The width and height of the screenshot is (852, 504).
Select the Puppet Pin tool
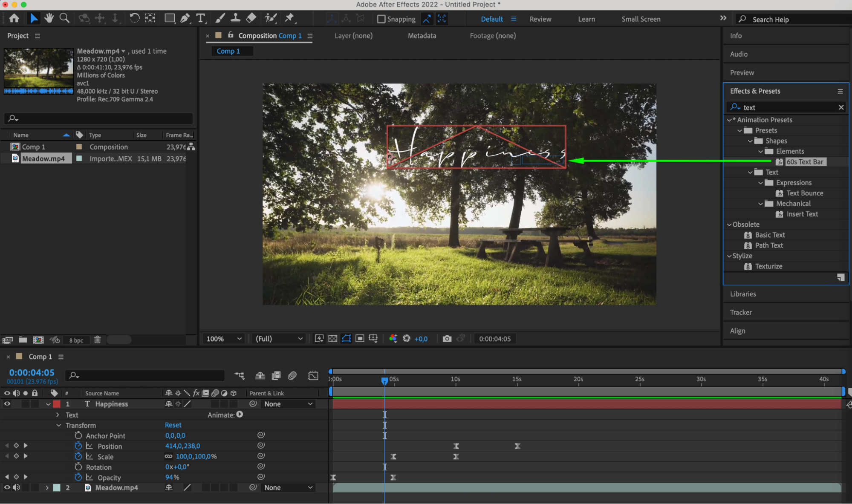pos(289,18)
